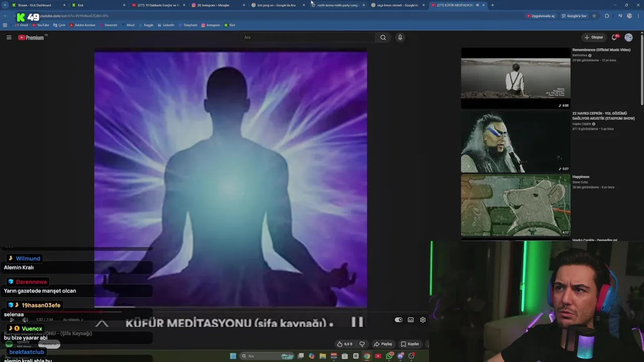
Task: Switch to the Stream - Kick Dashboard tab
Action: pos(39,5)
